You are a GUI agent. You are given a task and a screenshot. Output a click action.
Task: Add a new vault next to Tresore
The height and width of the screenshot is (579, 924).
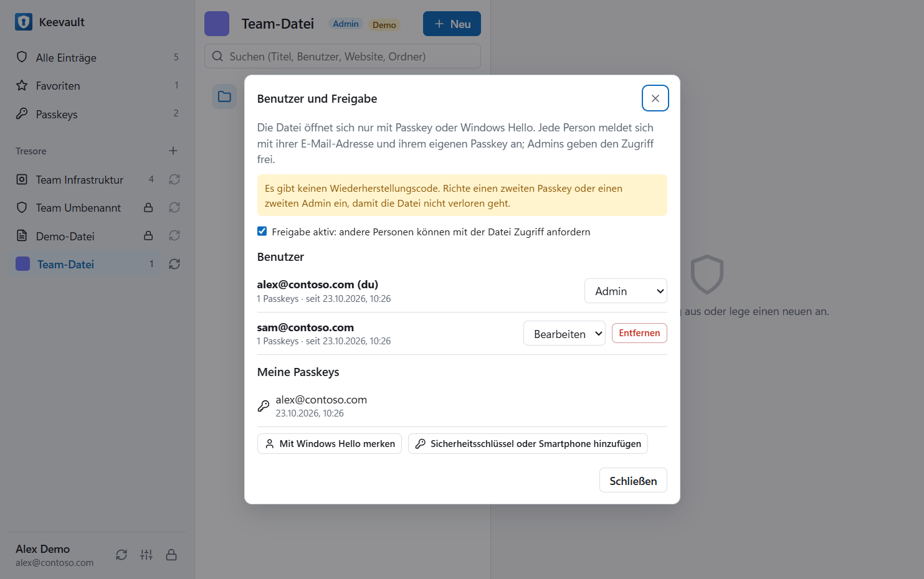(173, 151)
